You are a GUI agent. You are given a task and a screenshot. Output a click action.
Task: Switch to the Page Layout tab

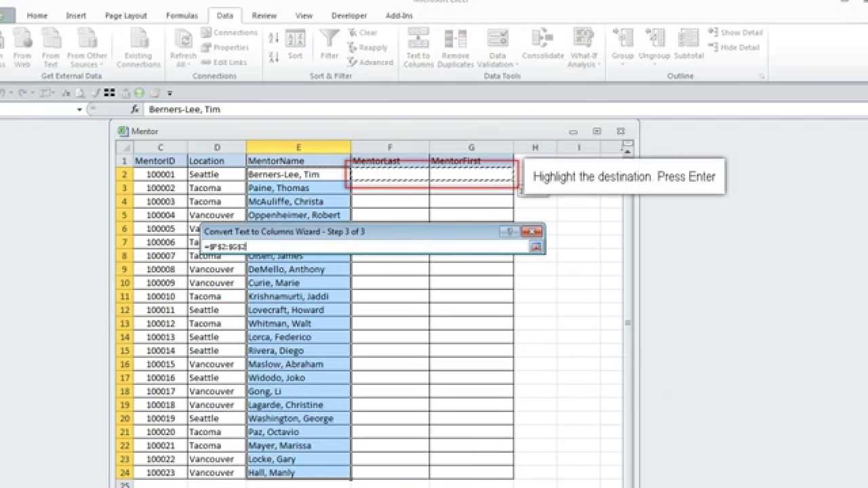click(126, 16)
